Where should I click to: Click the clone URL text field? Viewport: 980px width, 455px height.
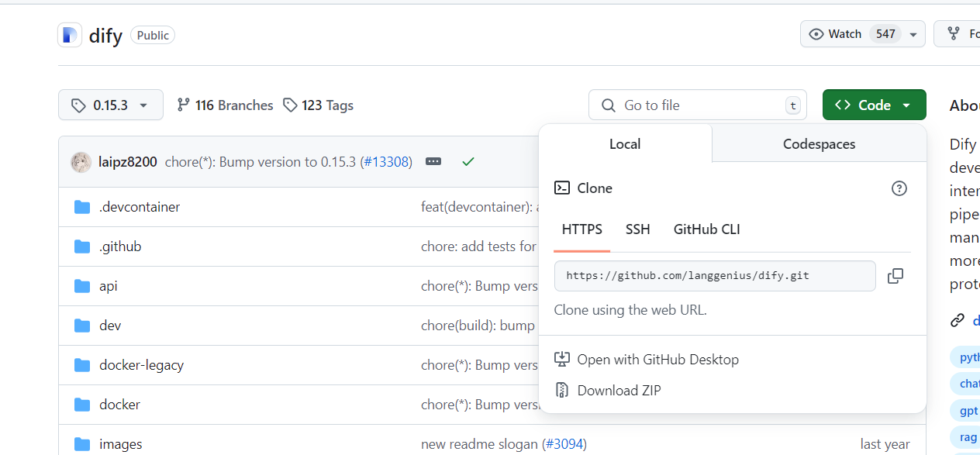click(x=715, y=276)
